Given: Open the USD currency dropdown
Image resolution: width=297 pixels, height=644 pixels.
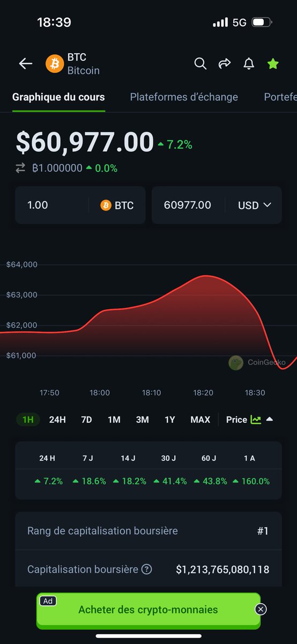Looking at the screenshot, I should pos(255,205).
